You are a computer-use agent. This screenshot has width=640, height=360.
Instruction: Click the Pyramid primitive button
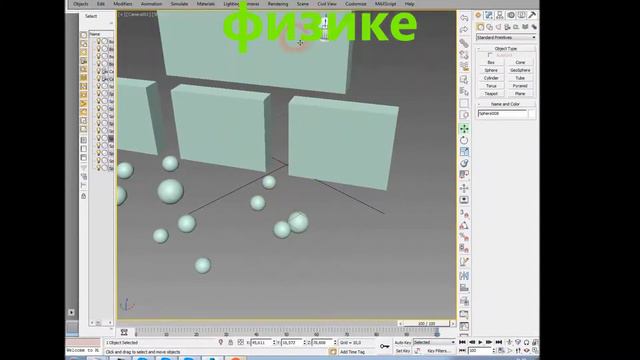(520, 86)
